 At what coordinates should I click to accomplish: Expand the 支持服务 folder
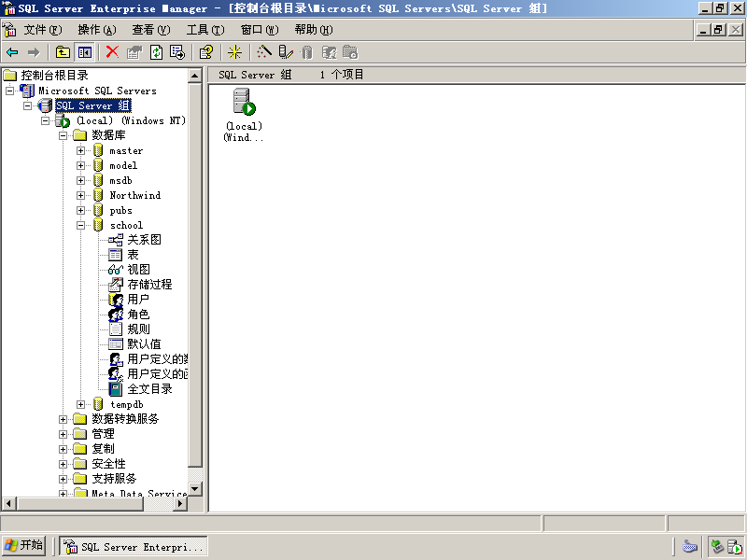point(63,479)
